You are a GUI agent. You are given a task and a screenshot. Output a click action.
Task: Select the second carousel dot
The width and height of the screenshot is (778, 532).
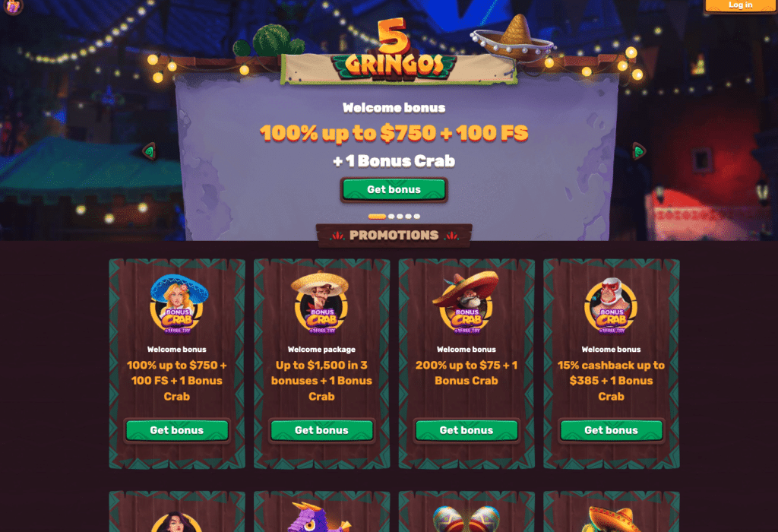pyautogui.click(x=391, y=217)
